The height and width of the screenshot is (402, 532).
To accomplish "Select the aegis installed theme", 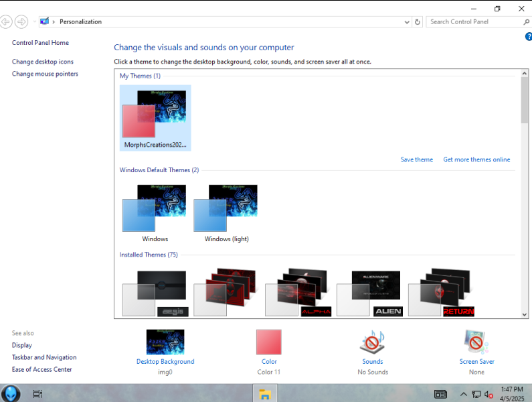I will tap(155, 293).
